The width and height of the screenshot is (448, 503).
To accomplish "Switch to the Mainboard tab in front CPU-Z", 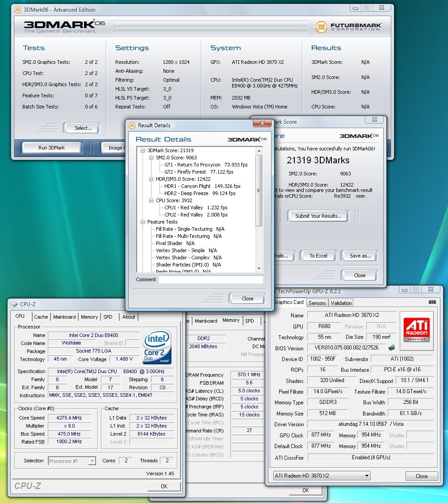I will [x=64, y=317].
